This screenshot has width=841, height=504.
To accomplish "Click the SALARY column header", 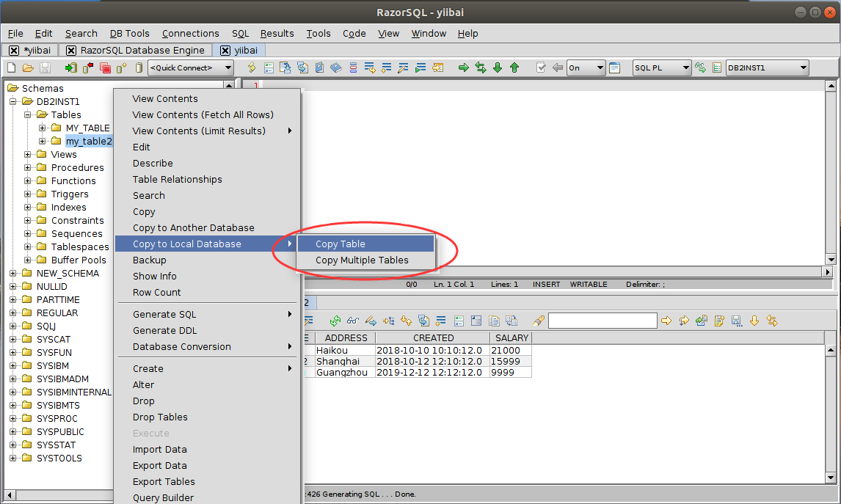I will (511, 338).
